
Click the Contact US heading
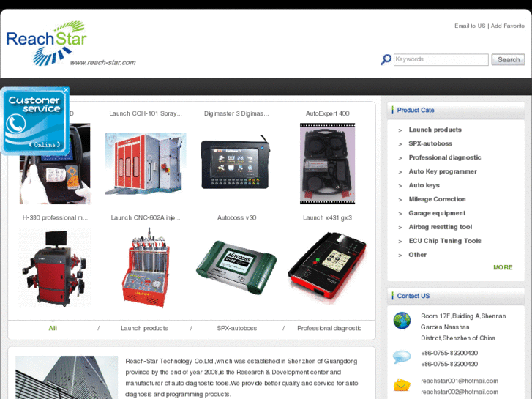[413, 296]
